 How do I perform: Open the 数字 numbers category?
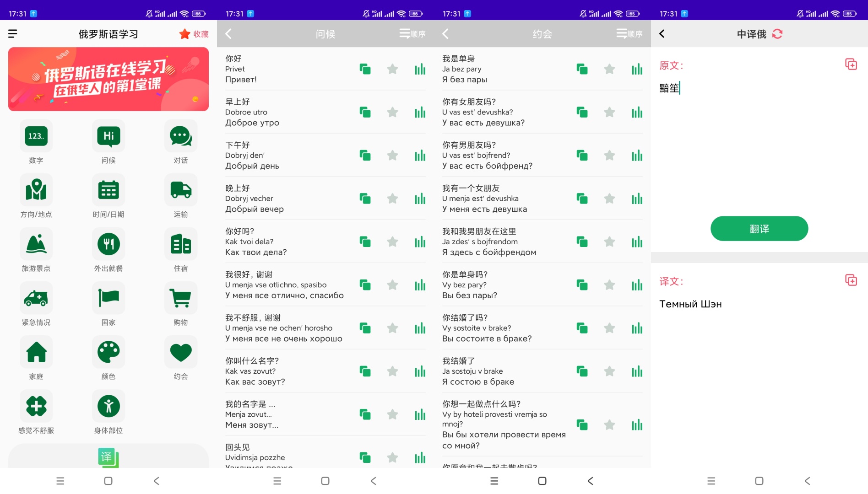pos(36,137)
